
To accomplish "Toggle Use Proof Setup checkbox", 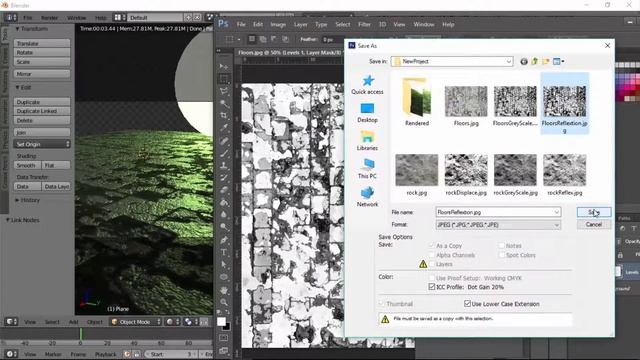I will click(432, 278).
